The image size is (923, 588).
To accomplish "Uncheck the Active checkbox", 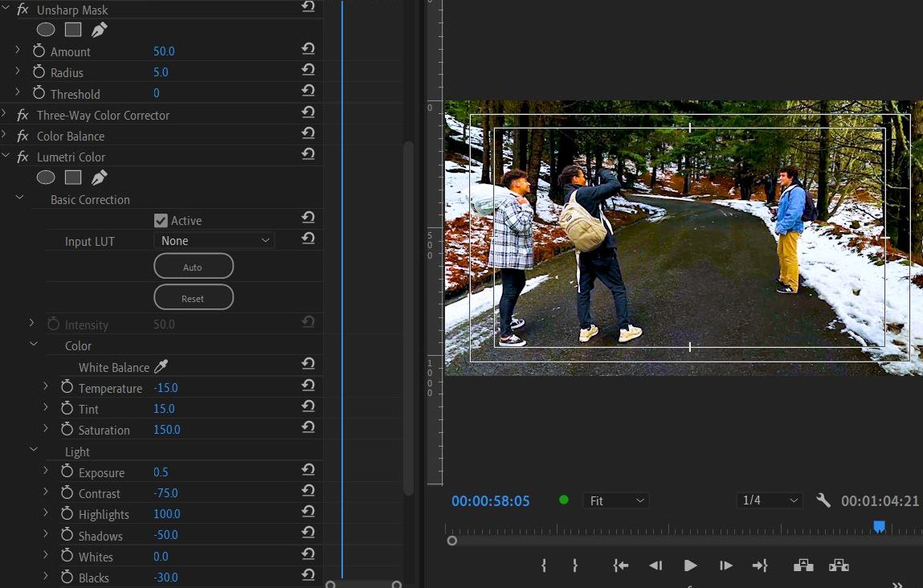I will [161, 220].
